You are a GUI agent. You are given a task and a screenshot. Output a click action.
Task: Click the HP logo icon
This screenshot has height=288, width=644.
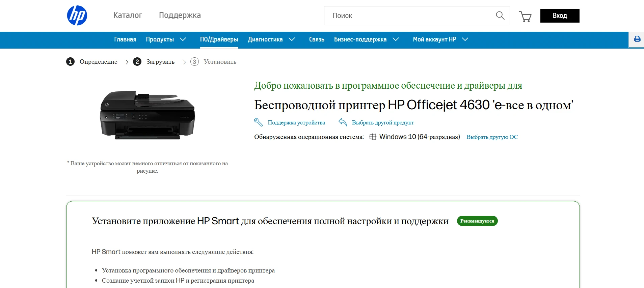(77, 16)
